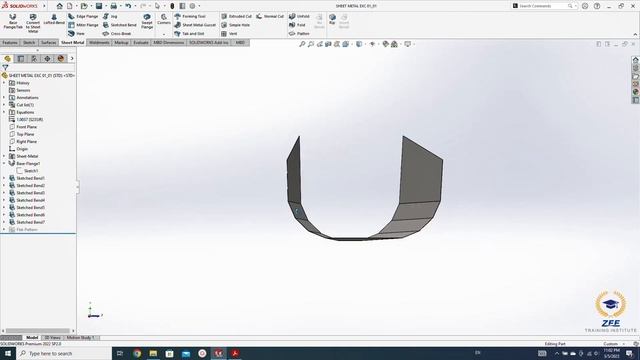Click the feature tree filter funnel

[5, 68]
